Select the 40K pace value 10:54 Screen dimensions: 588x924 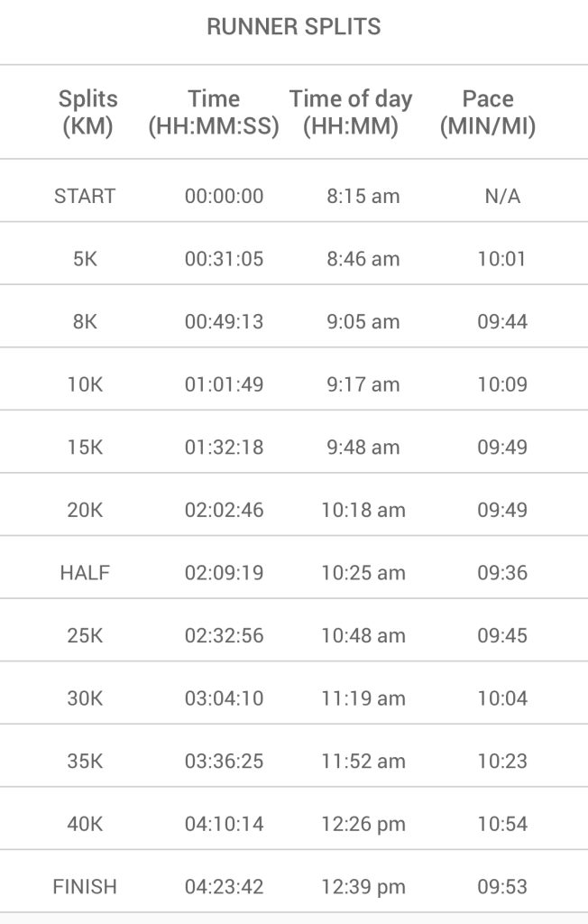502,824
